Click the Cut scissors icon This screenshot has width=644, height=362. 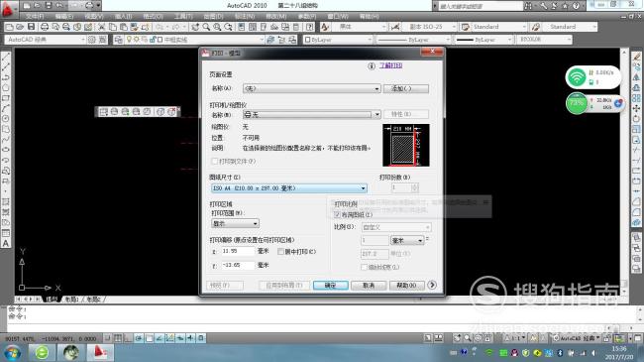coord(101,27)
